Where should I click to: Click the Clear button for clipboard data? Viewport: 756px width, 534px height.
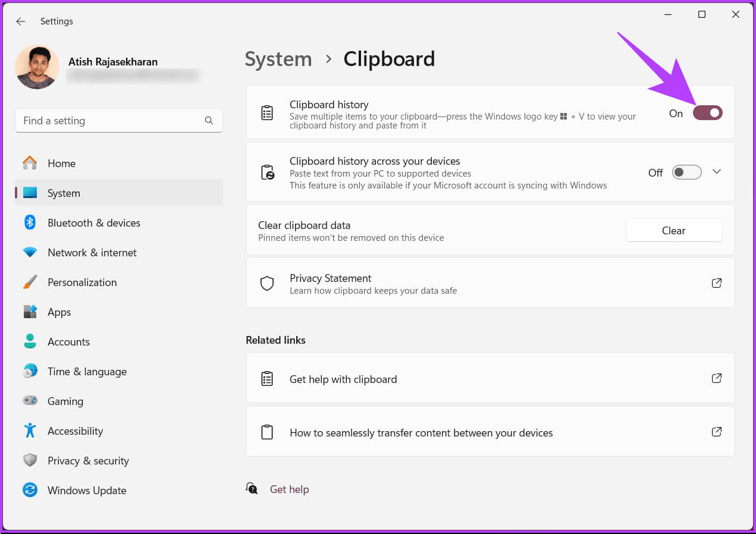674,231
